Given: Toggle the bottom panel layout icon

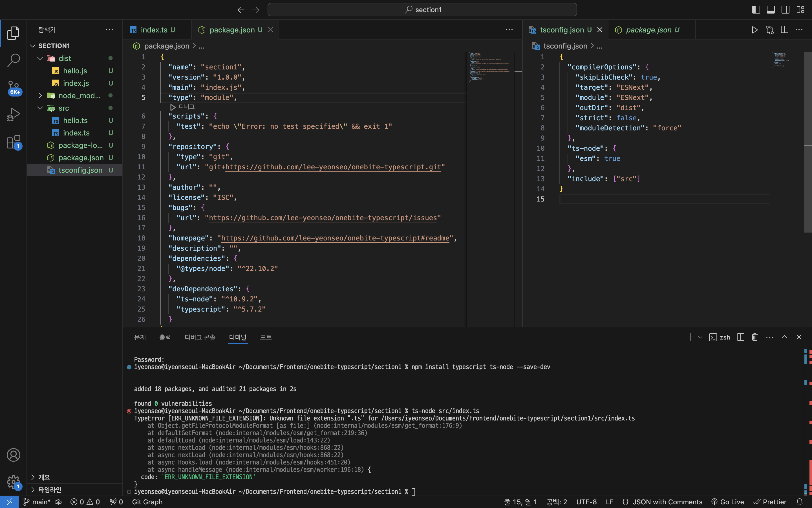Looking at the screenshot, I should click(x=771, y=10).
